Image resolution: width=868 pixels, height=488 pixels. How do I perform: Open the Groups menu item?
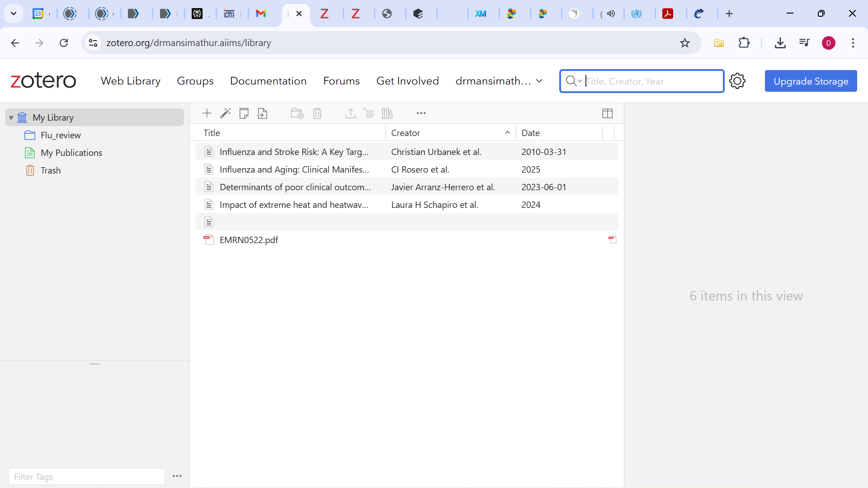tap(195, 81)
